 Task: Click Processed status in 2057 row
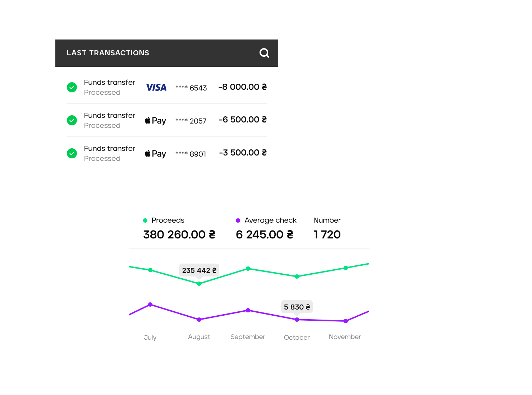[x=102, y=125]
